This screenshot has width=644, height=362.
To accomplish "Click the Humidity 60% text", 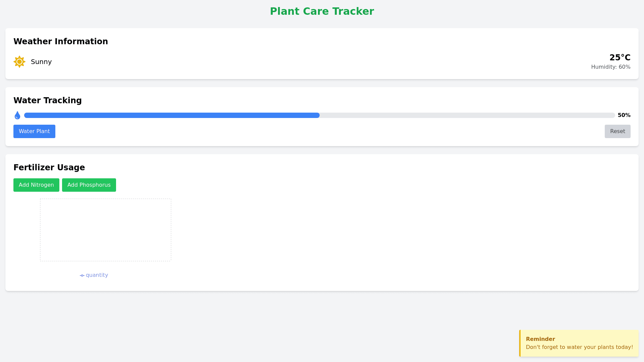I will 610,67.
